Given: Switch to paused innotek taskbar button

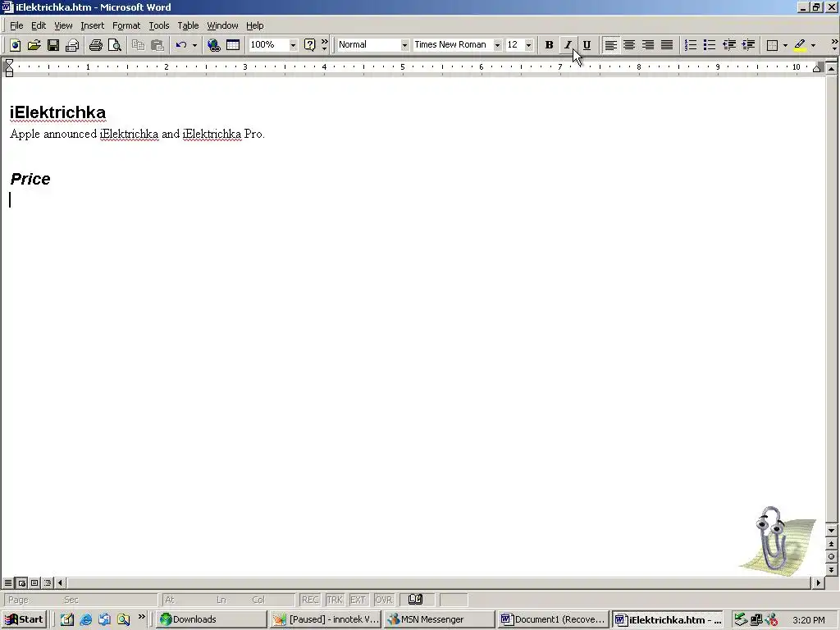Looking at the screenshot, I should click(x=325, y=619).
